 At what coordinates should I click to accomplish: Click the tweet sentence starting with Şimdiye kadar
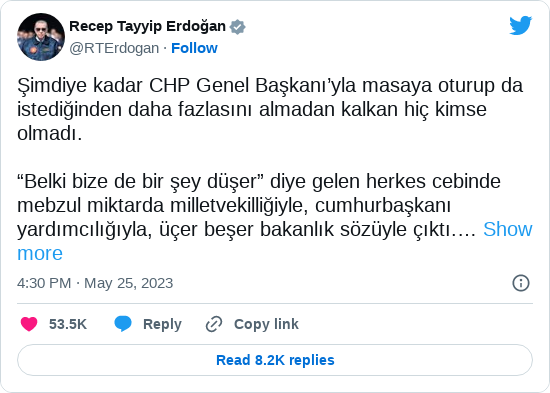click(270, 109)
